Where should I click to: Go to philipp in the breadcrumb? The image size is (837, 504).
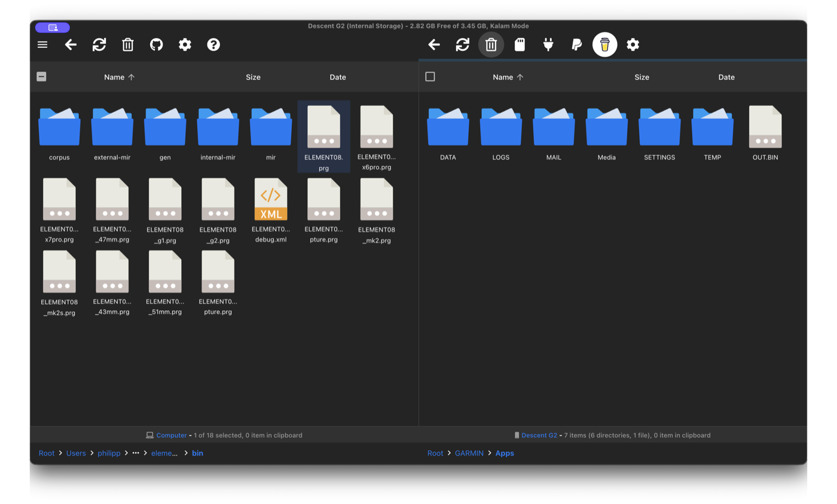coord(109,453)
